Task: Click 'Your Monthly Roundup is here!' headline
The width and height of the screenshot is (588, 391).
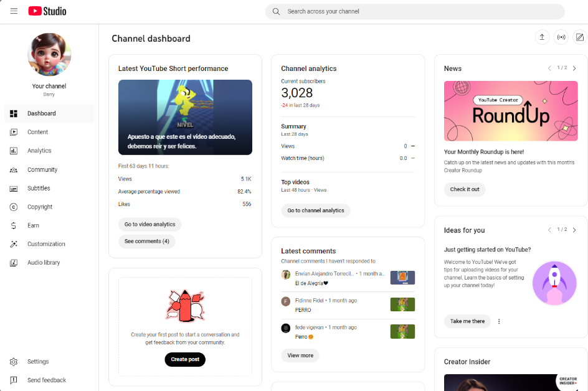Action: [x=484, y=152]
